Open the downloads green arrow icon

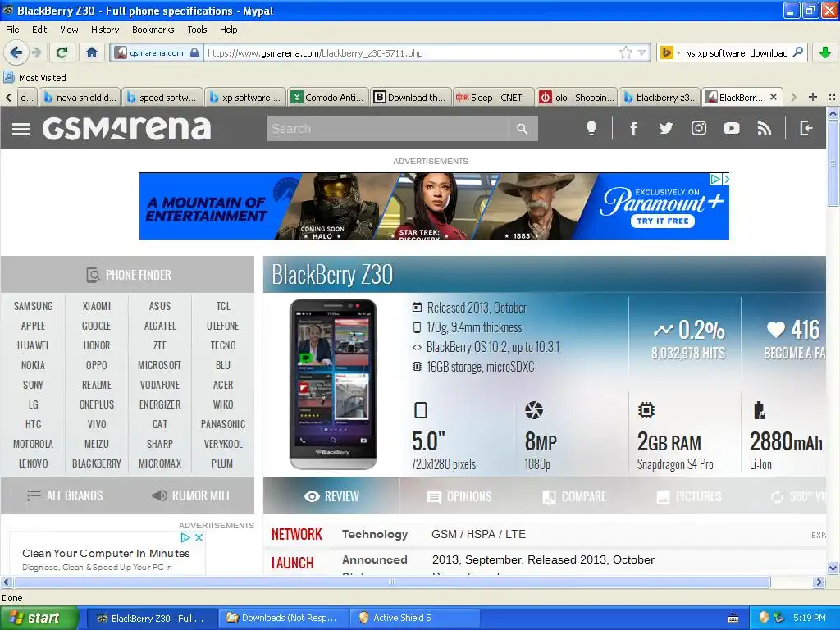pyautogui.click(x=825, y=52)
